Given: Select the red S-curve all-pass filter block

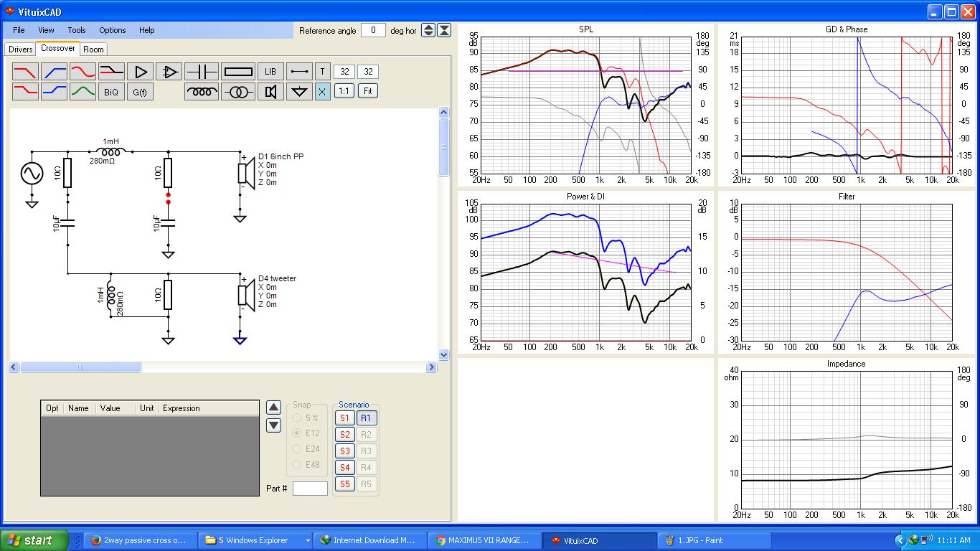Looking at the screenshot, I should 83,72.
